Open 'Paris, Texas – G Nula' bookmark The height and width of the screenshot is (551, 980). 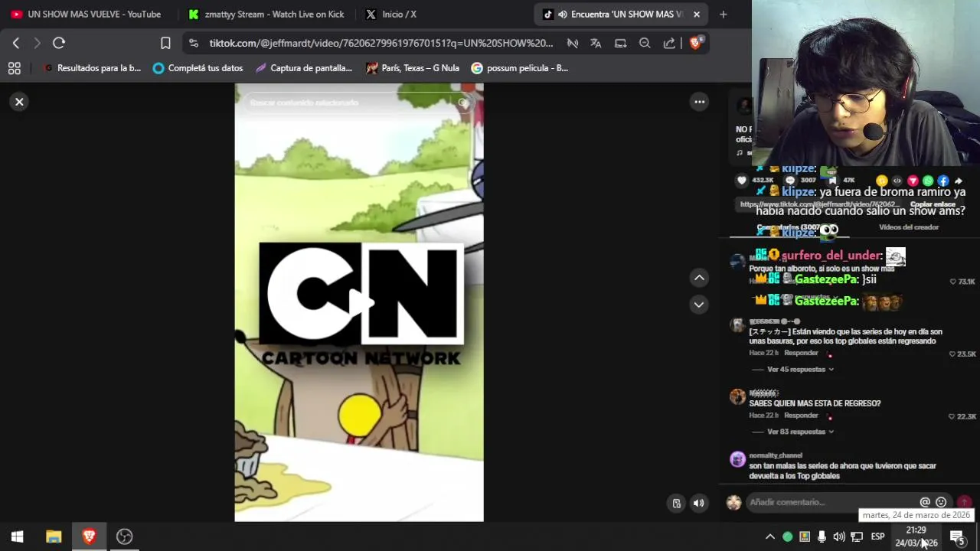(413, 68)
